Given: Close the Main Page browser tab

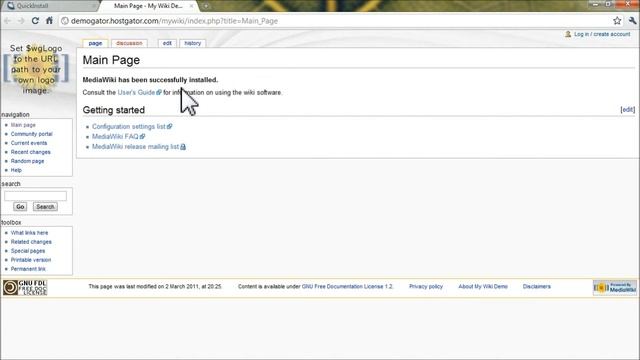Looking at the screenshot, I should tap(191, 6).
